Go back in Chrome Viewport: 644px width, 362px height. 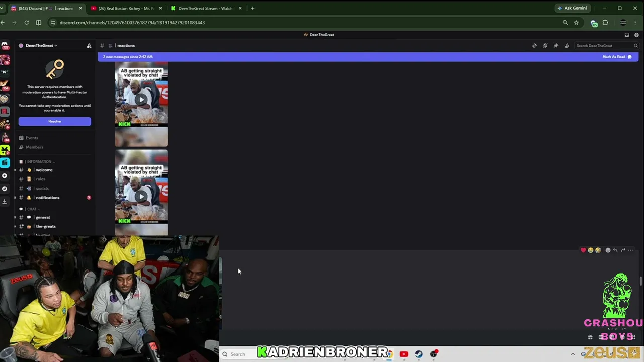pyautogui.click(x=3, y=23)
